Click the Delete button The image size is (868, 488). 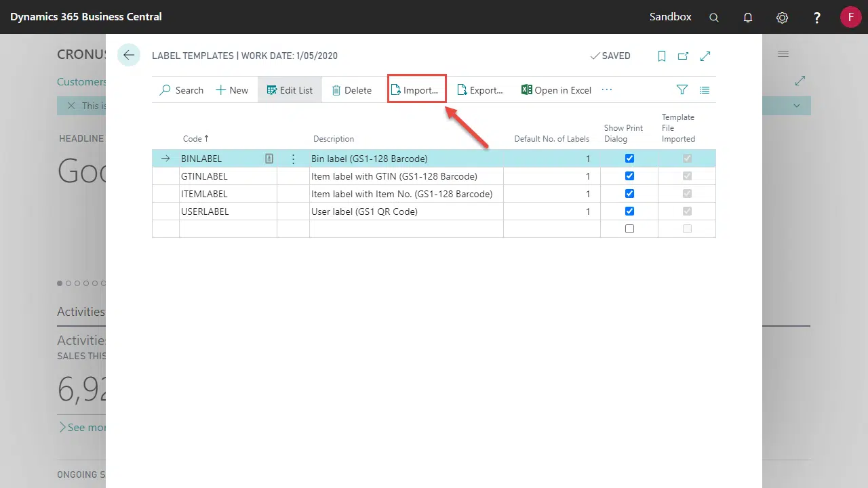pyautogui.click(x=351, y=90)
